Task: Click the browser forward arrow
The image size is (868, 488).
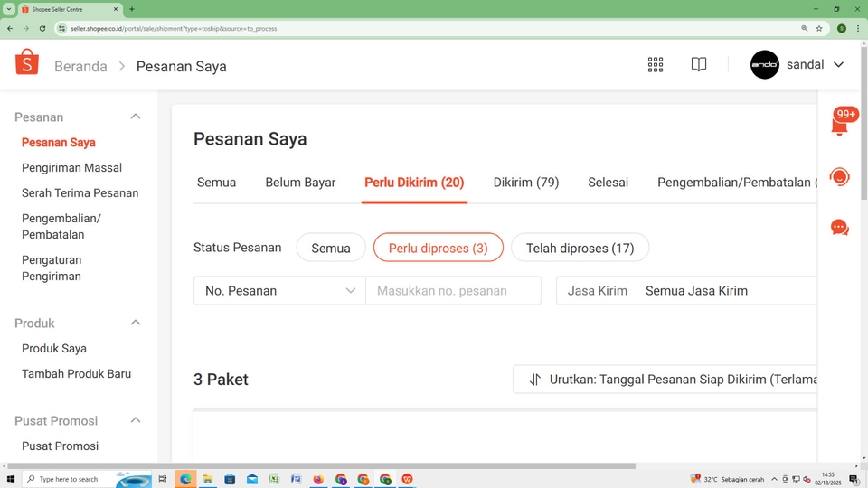Action: click(26, 28)
